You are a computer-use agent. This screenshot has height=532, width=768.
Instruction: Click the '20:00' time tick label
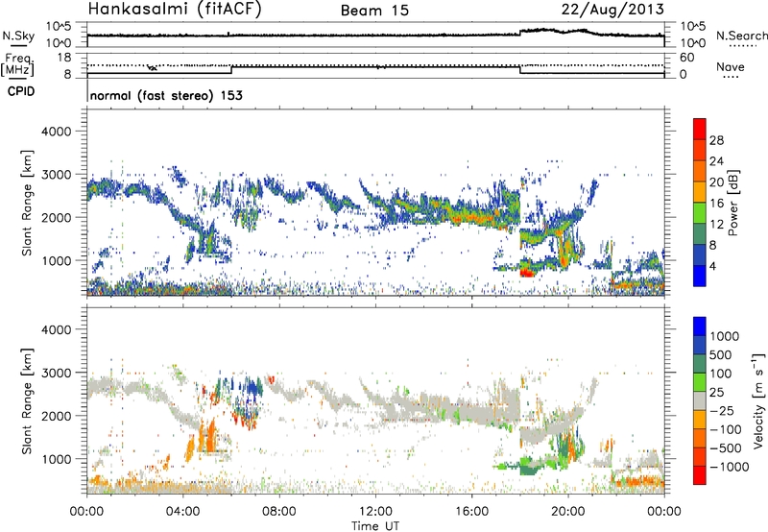click(568, 511)
